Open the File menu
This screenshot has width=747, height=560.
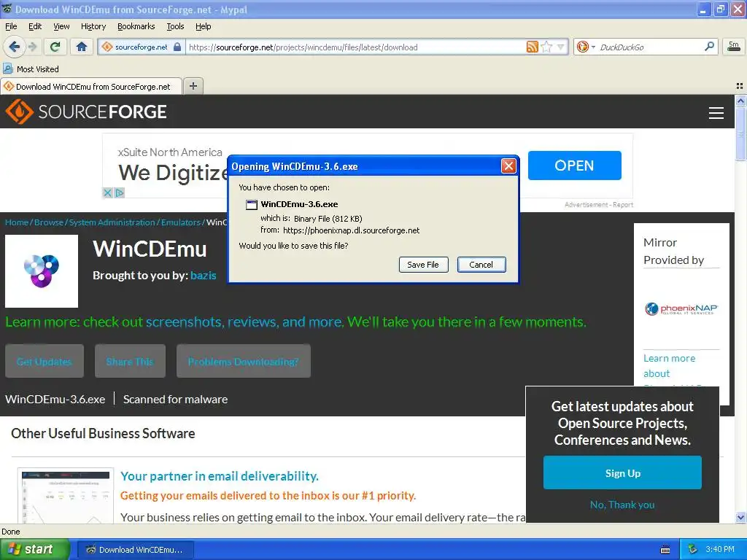tap(11, 26)
